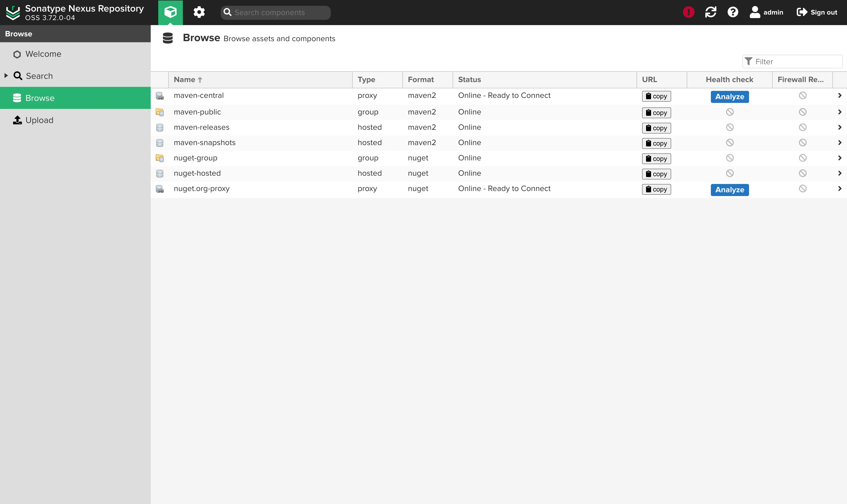Click maven-public health check unavailable icon
Image resolution: width=847 pixels, height=504 pixels.
pos(730,112)
